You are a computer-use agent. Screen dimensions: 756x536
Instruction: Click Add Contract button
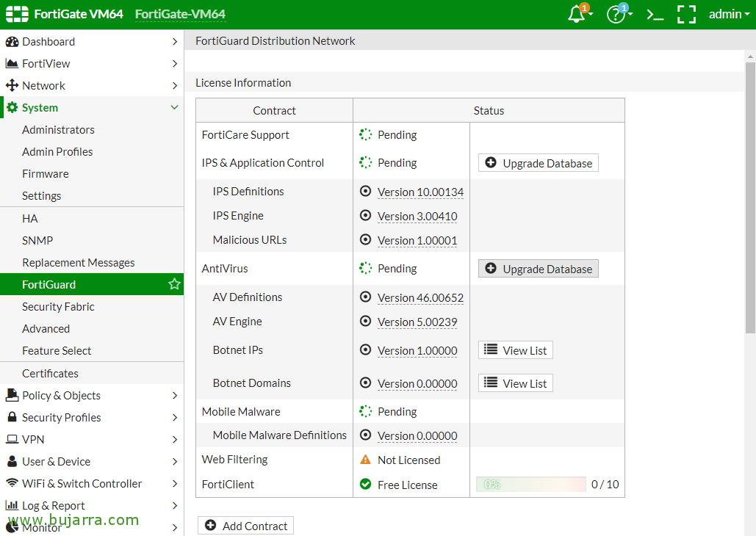click(246, 526)
